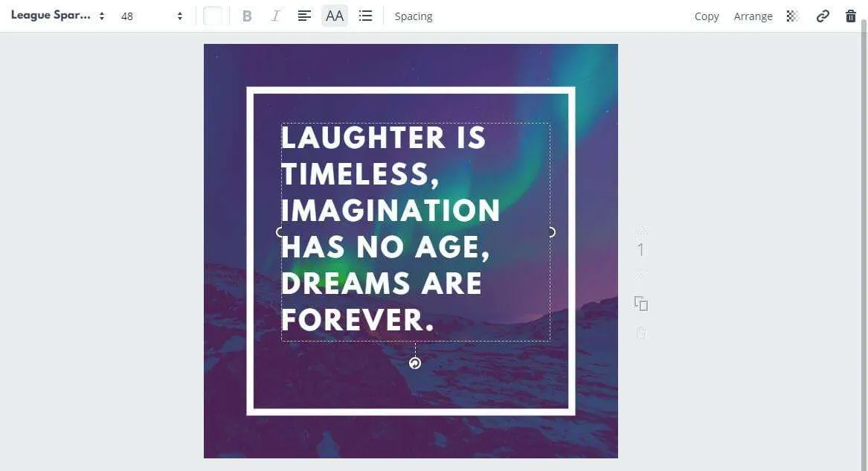
Task: Click the "IMAGINATION" text line
Action: [x=390, y=211]
